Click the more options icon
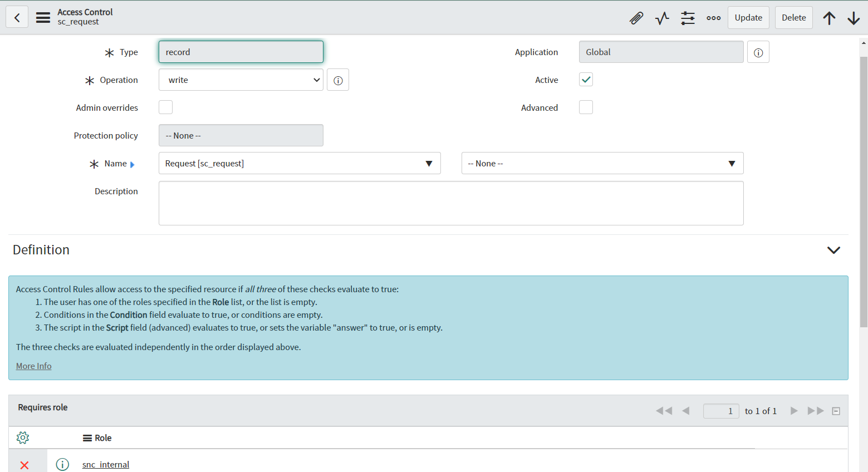 point(713,18)
